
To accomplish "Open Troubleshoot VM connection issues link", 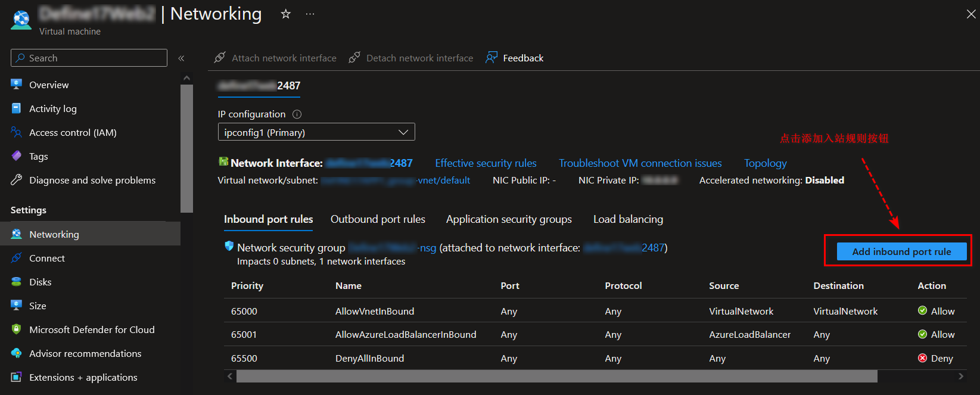I will pyautogui.click(x=640, y=163).
